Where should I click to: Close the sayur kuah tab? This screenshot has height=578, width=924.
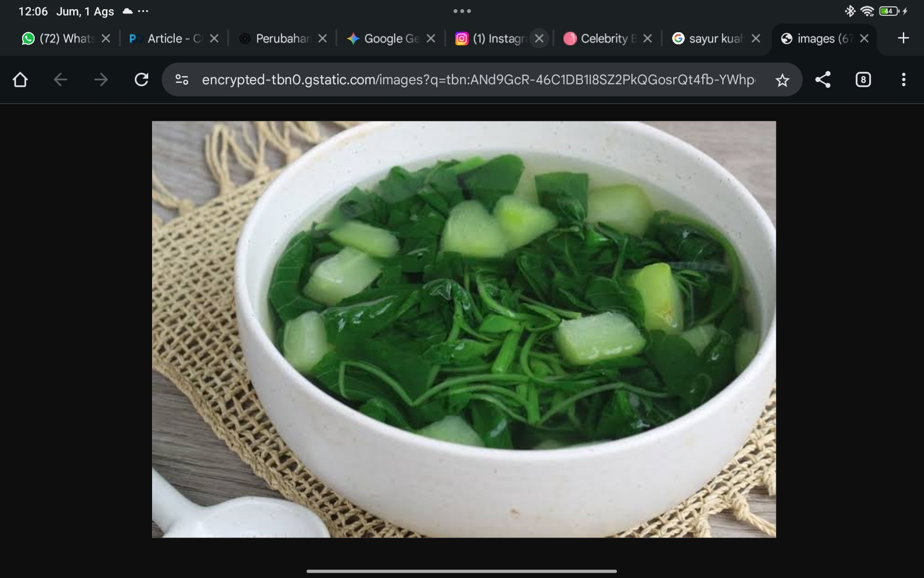click(x=756, y=39)
